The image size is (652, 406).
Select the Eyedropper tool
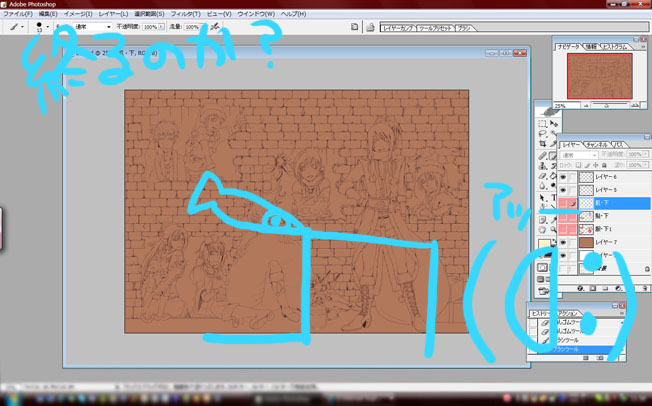[x=553, y=219]
